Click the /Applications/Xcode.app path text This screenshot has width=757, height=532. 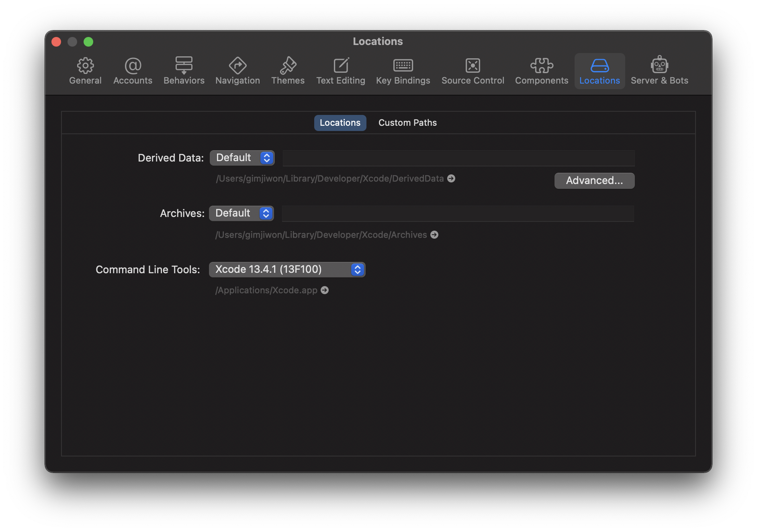pyautogui.click(x=266, y=290)
